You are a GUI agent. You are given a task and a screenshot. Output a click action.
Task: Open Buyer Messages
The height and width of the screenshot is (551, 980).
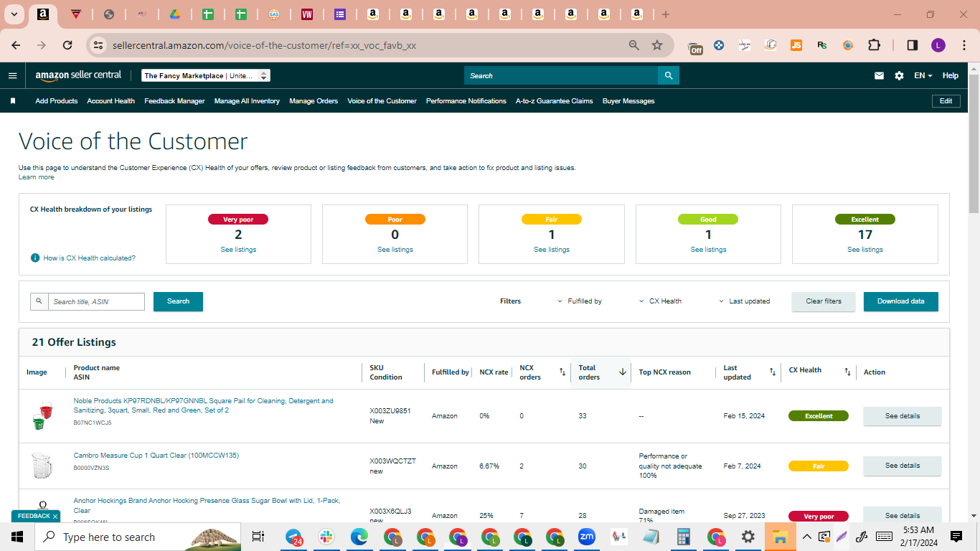point(628,101)
